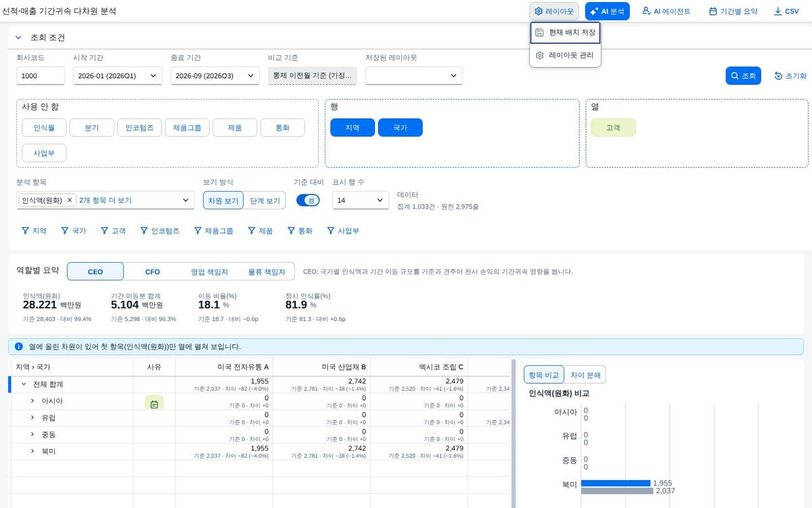Click the 지역 row dimension chip

coord(353,127)
